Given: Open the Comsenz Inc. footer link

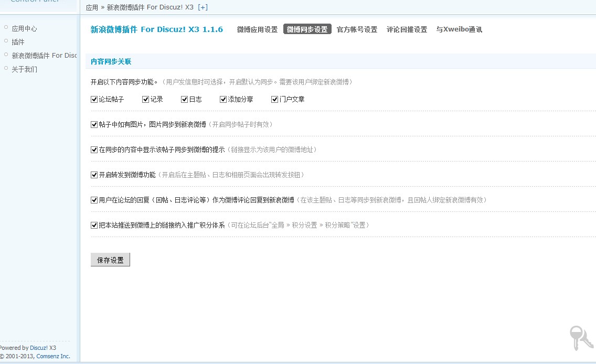Looking at the screenshot, I should click(x=53, y=356).
